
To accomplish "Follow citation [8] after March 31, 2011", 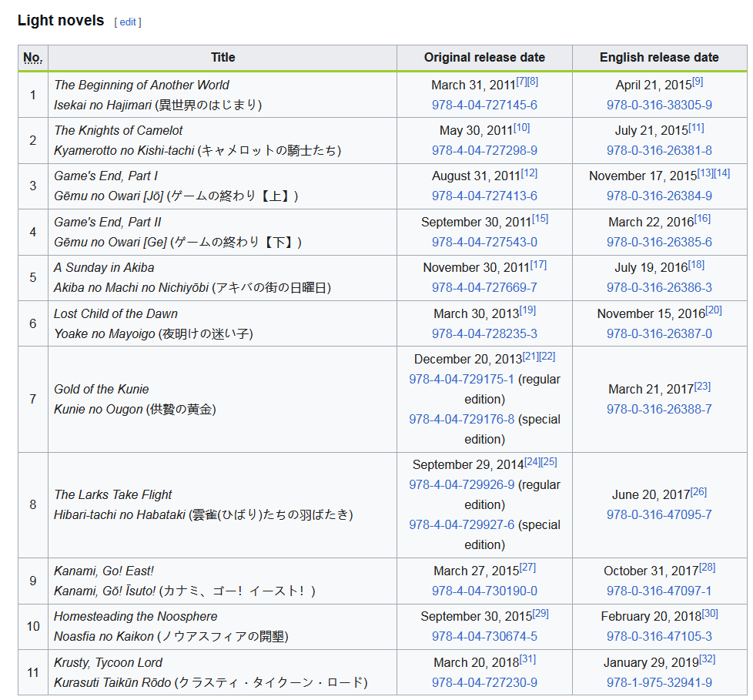I will point(533,82).
